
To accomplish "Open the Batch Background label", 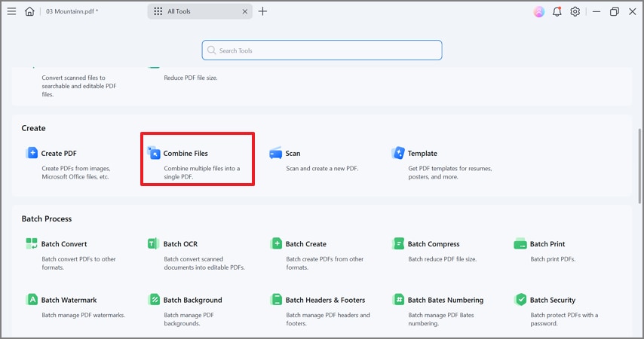I will tap(192, 300).
